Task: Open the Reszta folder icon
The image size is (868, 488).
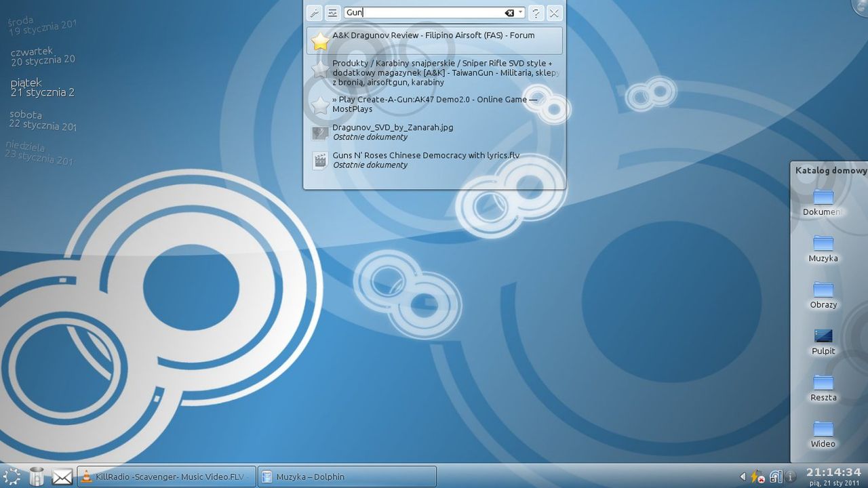Action: (823, 382)
